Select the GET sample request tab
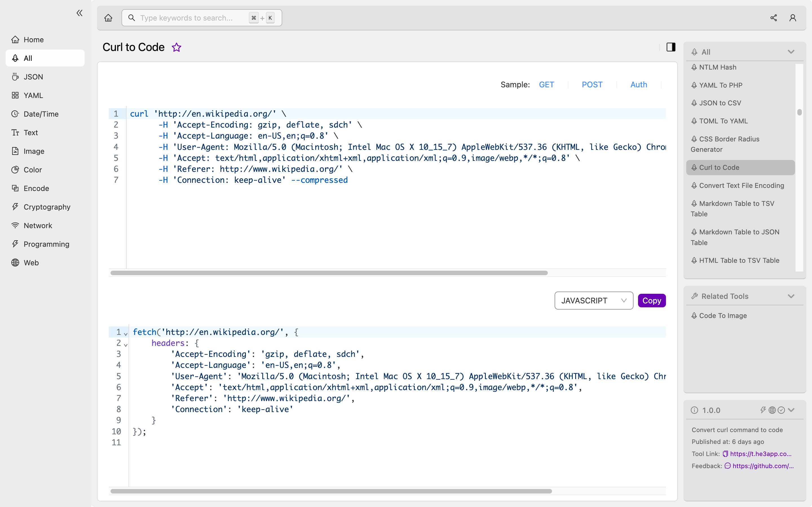Screen dimensions: 812x507 (x=547, y=85)
